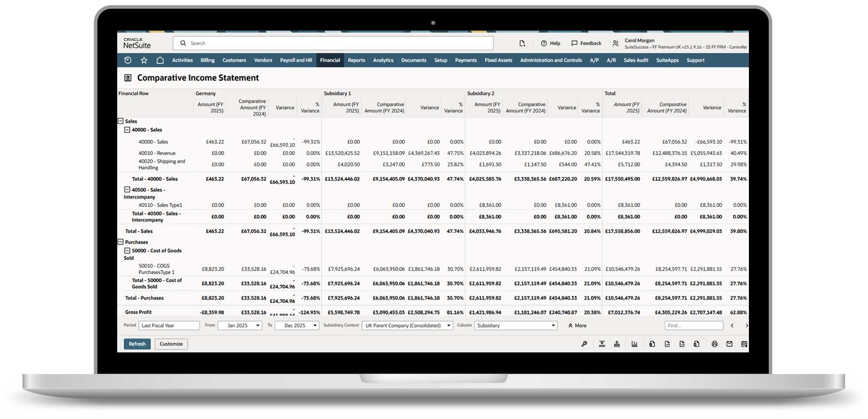This screenshot has width=868, height=419.
Task: Click the Total - Sales row label
Action: [x=139, y=231]
